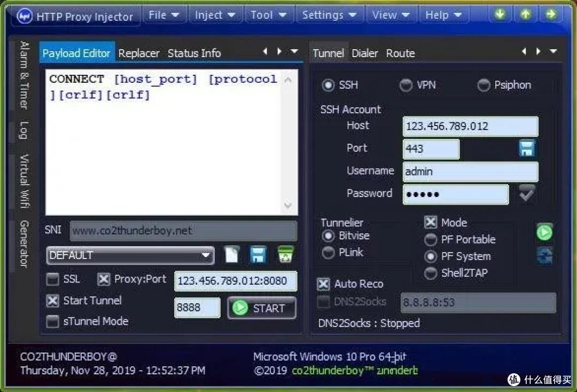Image resolution: width=577 pixels, height=392 pixels.
Task: Switch to the Payload Editor tab
Action: [76, 53]
